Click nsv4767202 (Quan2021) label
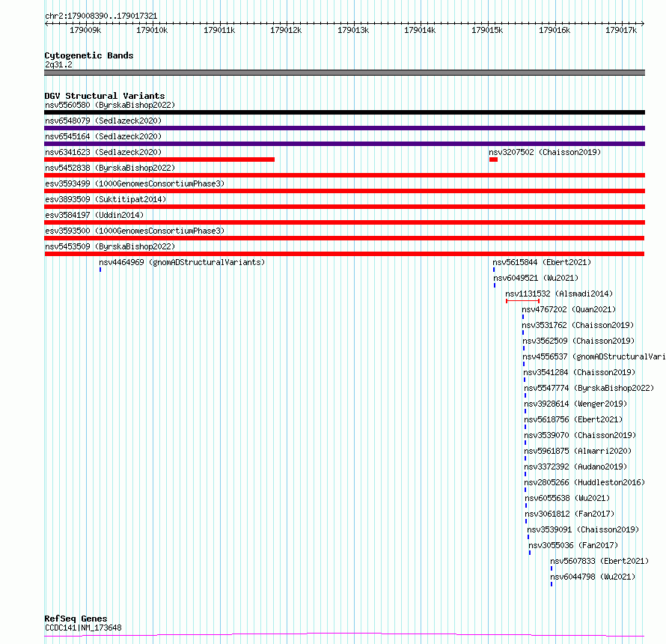This screenshot has width=666, height=644. point(569,309)
